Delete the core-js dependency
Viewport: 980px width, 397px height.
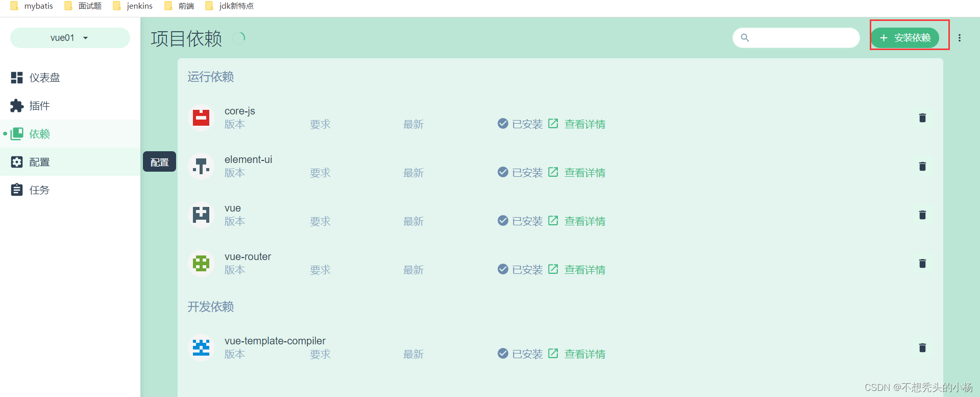click(922, 118)
